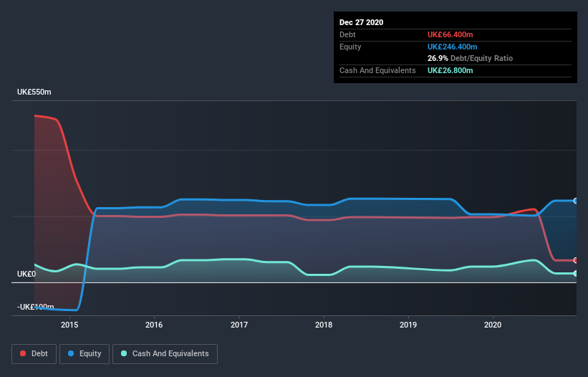Click the Debt row label in tooltip
This screenshot has width=588, height=377.
click(x=347, y=34)
